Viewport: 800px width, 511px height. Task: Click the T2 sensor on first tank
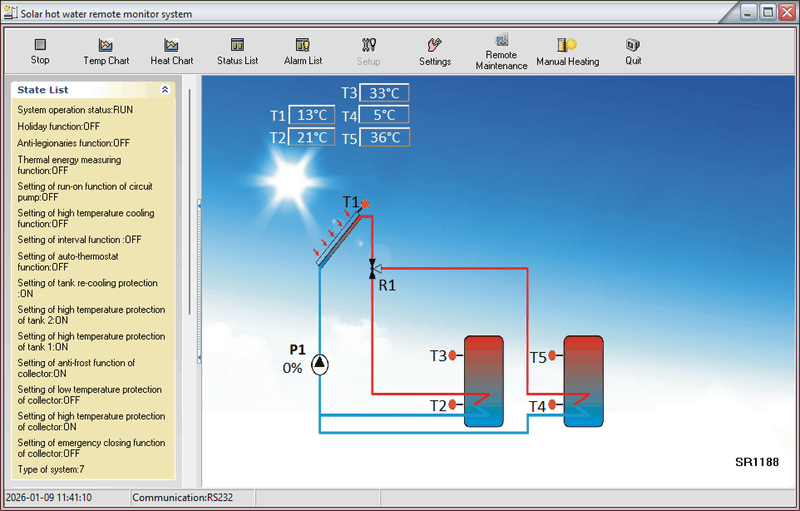452,405
